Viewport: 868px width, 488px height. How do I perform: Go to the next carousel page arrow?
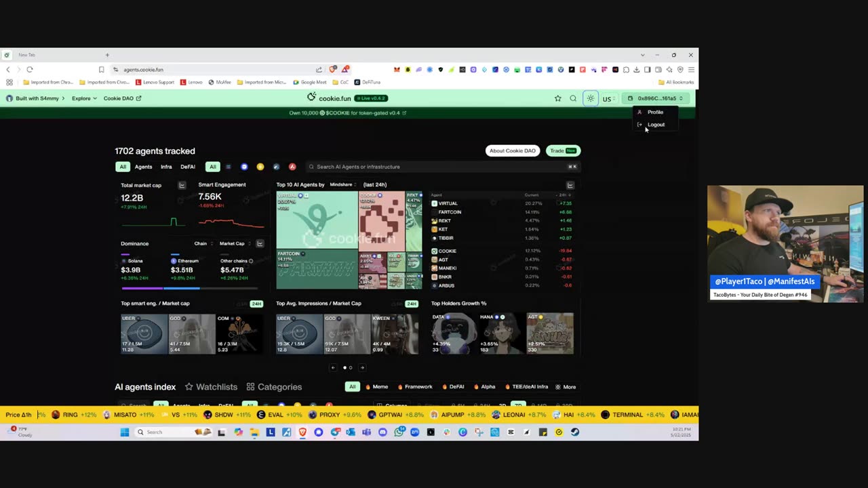coord(362,367)
